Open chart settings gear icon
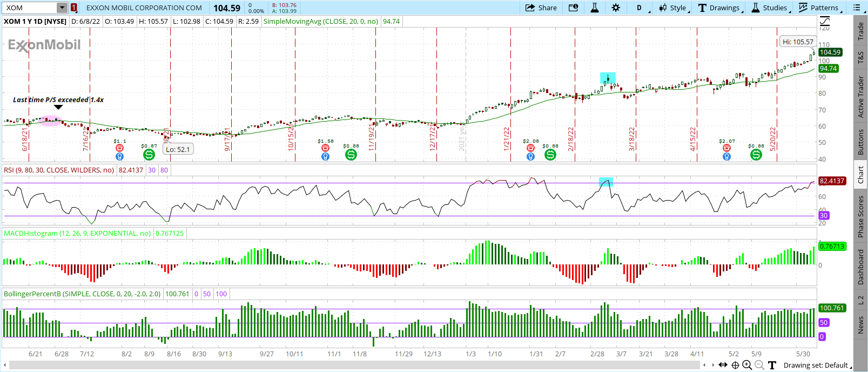The width and height of the screenshot is (868, 372). pyautogui.click(x=616, y=8)
